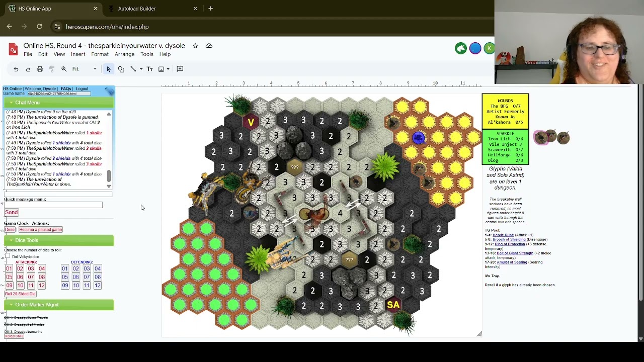
Task: Open a new browser tab
Action: (210, 9)
